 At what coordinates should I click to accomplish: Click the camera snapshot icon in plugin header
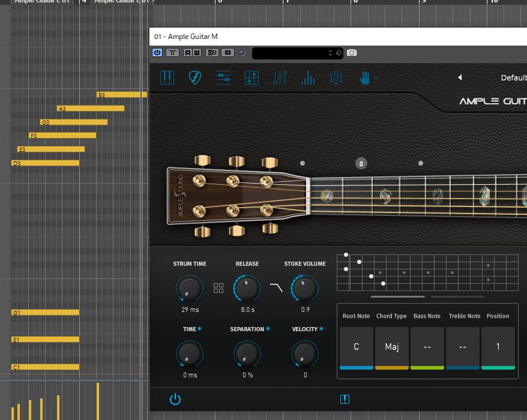tap(352, 52)
